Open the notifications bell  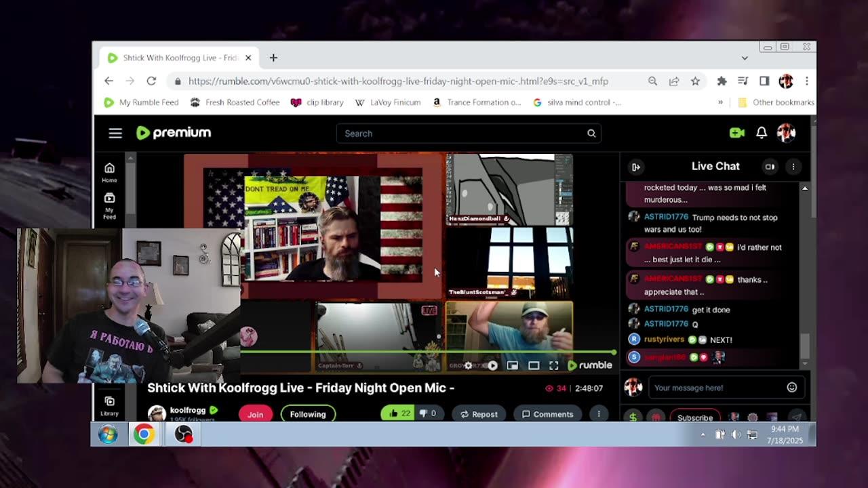(762, 133)
